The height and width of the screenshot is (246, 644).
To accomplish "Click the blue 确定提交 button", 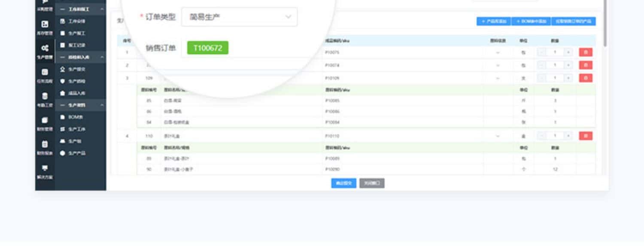I will click(343, 183).
